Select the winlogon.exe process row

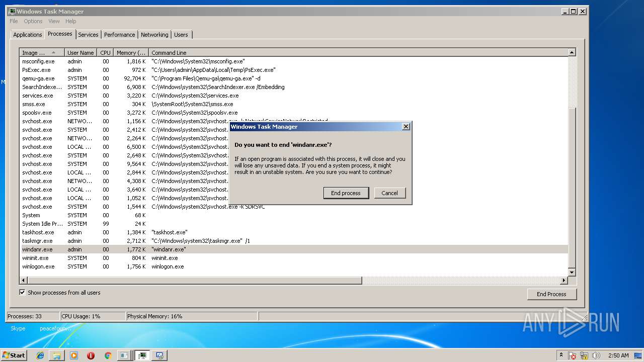click(x=294, y=266)
